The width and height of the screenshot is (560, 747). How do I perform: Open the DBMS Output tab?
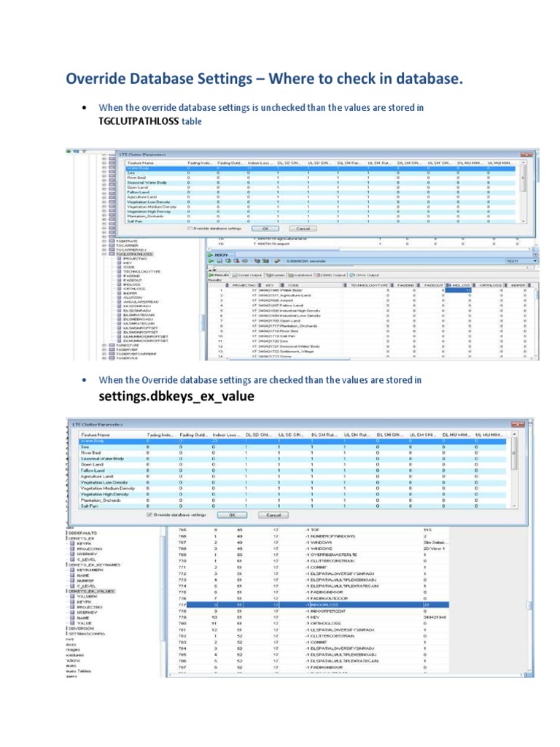click(x=330, y=275)
